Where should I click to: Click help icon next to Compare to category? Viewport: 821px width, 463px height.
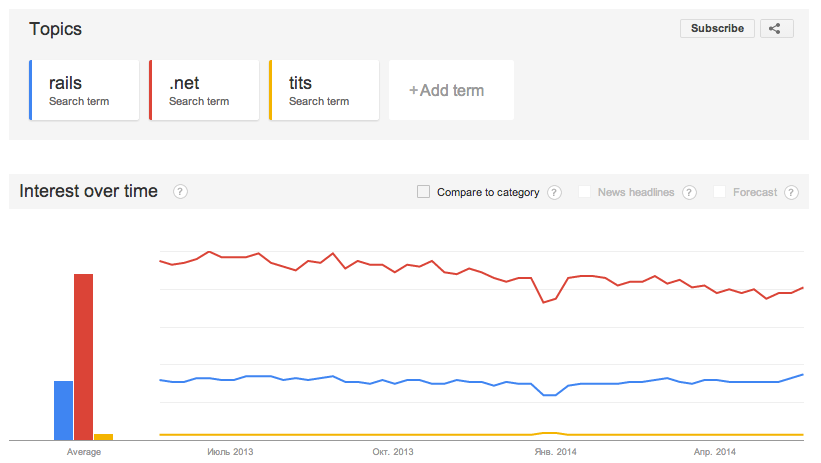click(x=554, y=192)
